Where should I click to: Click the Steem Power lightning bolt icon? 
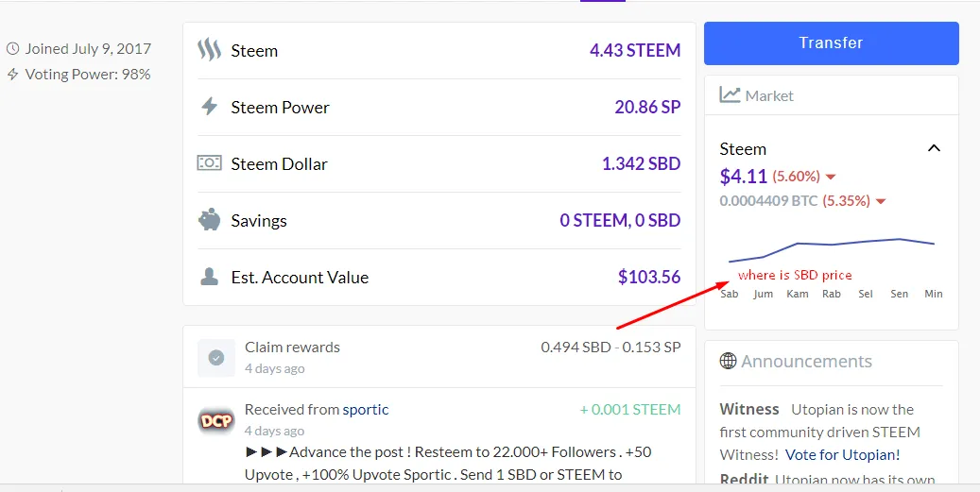point(210,107)
